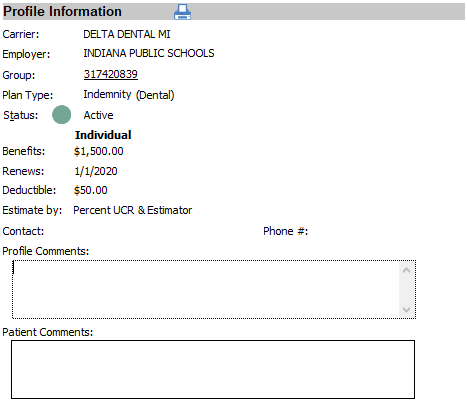Image resolution: width=467 pixels, height=401 pixels.
Task: Click the Phone # label
Action: coord(286,231)
